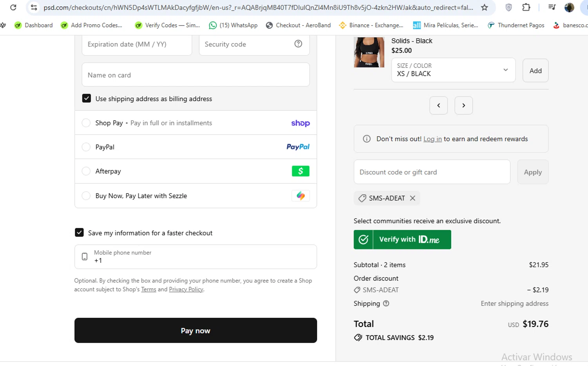Click the product price $25.00
This screenshot has width=588, height=366.
pyautogui.click(x=401, y=50)
